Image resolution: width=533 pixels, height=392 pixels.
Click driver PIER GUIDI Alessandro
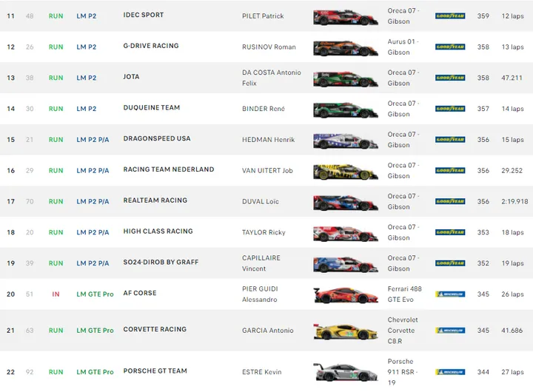click(260, 294)
